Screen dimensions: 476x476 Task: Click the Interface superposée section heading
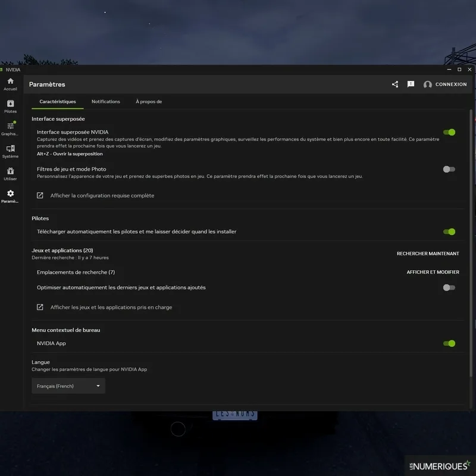[58, 119]
